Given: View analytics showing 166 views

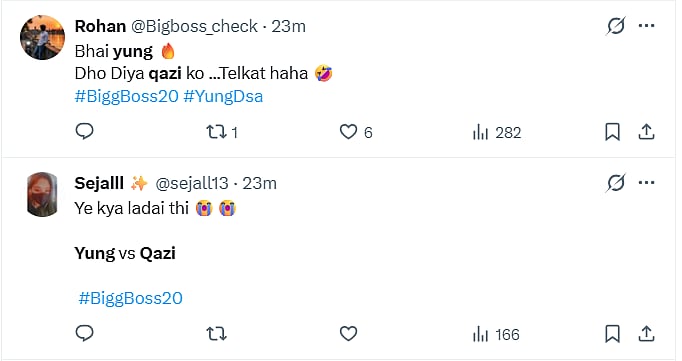Looking at the screenshot, I should [x=496, y=334].
